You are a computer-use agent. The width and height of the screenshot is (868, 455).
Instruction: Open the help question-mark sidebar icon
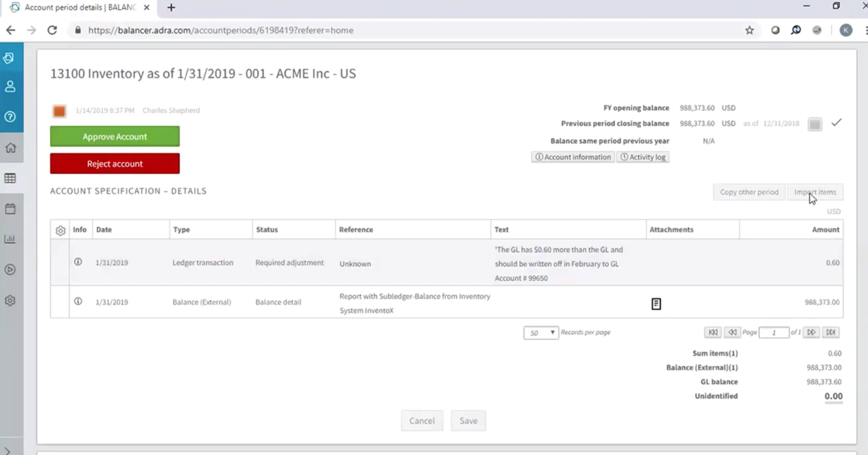click(10, 117)
